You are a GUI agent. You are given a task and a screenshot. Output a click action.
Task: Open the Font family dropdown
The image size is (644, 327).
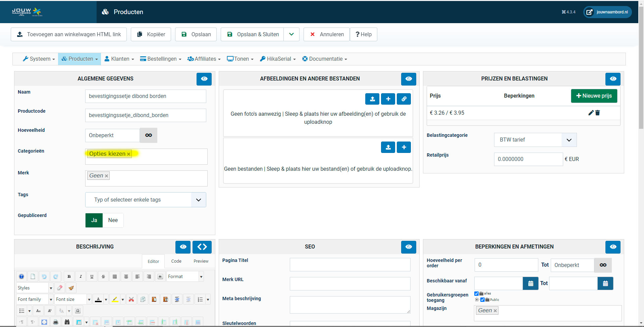[x=35, y=299]
